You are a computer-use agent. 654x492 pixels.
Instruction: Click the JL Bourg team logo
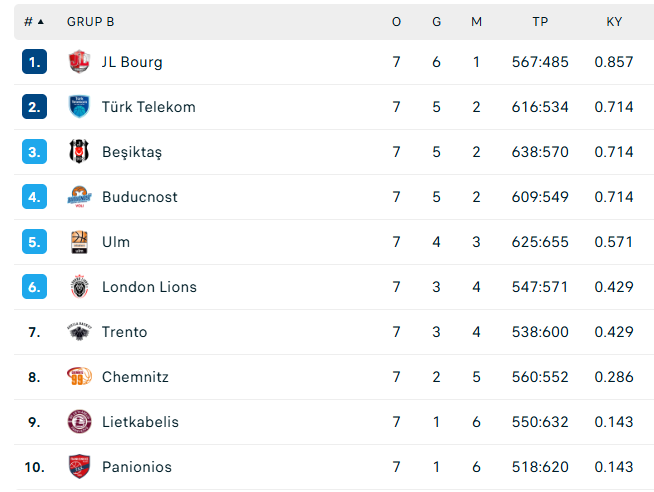click(x=79, y=62)
